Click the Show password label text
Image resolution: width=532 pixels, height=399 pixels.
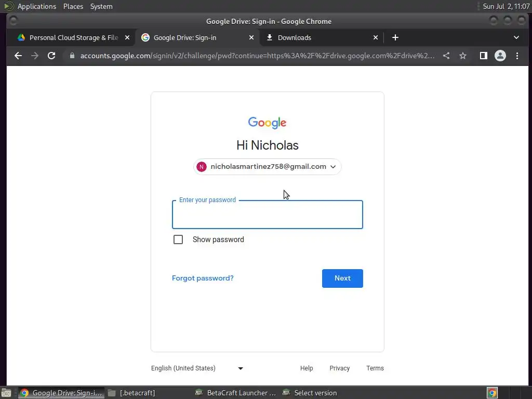click(x=218, y=240)
